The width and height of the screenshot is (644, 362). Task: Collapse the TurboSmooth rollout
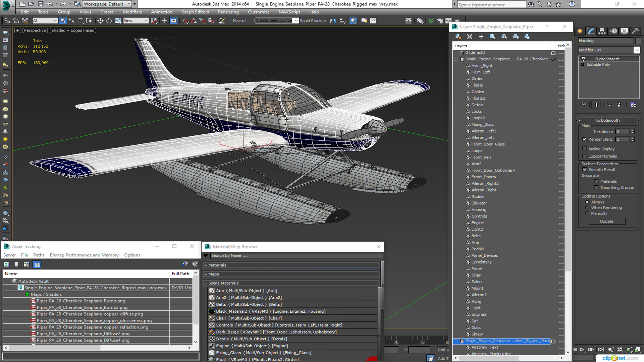pos(580,120)
